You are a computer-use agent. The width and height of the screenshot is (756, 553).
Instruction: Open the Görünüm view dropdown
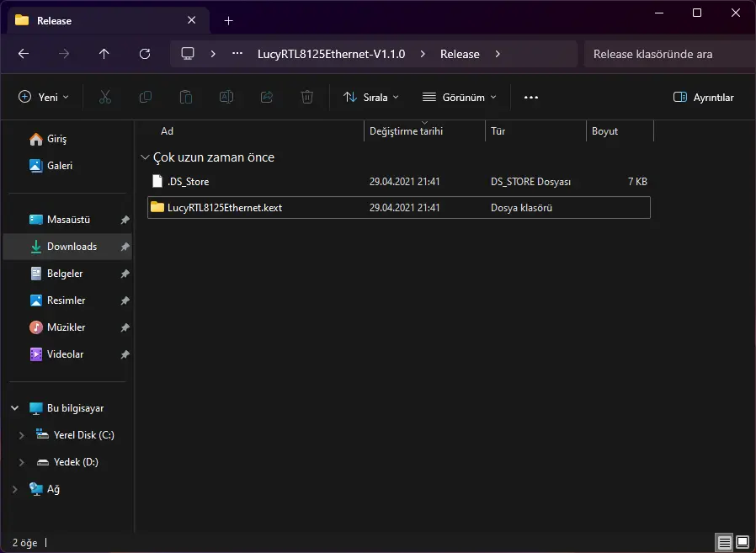(460, 98)
